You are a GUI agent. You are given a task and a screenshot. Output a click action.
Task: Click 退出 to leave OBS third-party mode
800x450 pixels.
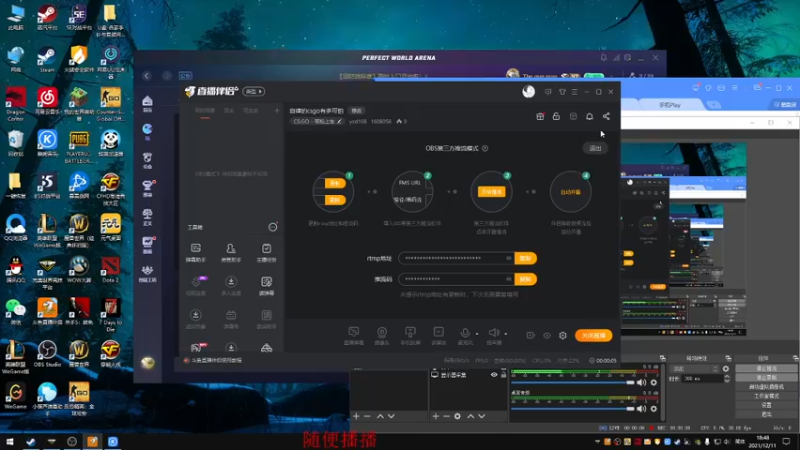pyautogui.click(x=595, y=148)
